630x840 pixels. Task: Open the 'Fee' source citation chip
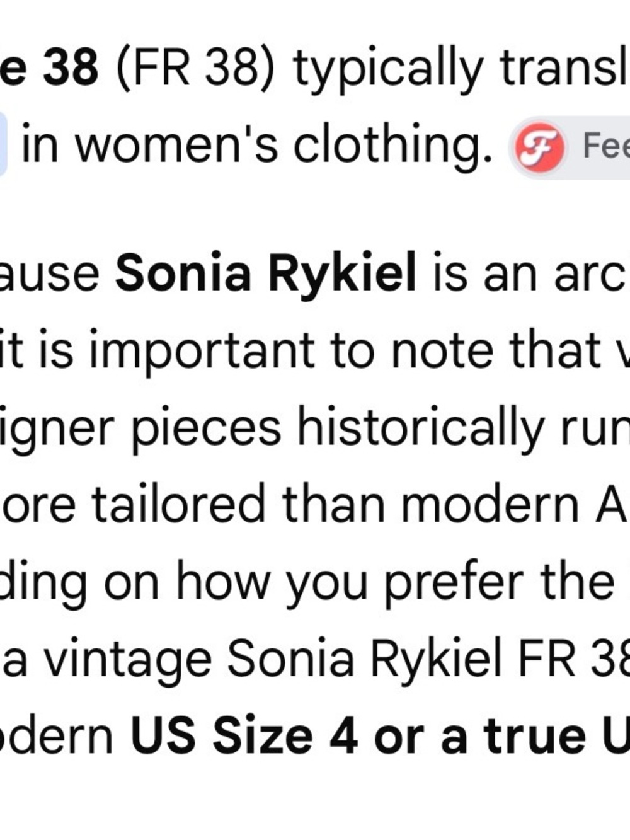pyautogui.click(x=570, y=147)
